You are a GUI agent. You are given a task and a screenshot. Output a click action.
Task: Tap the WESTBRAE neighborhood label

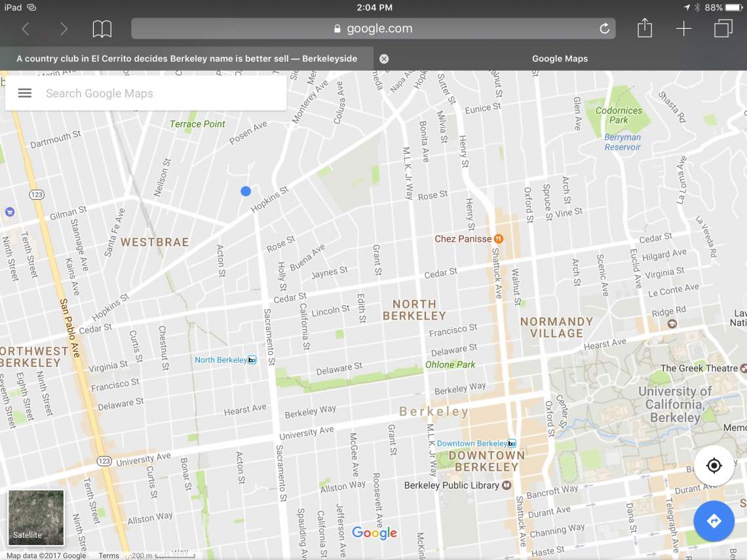tap(155, 242)
